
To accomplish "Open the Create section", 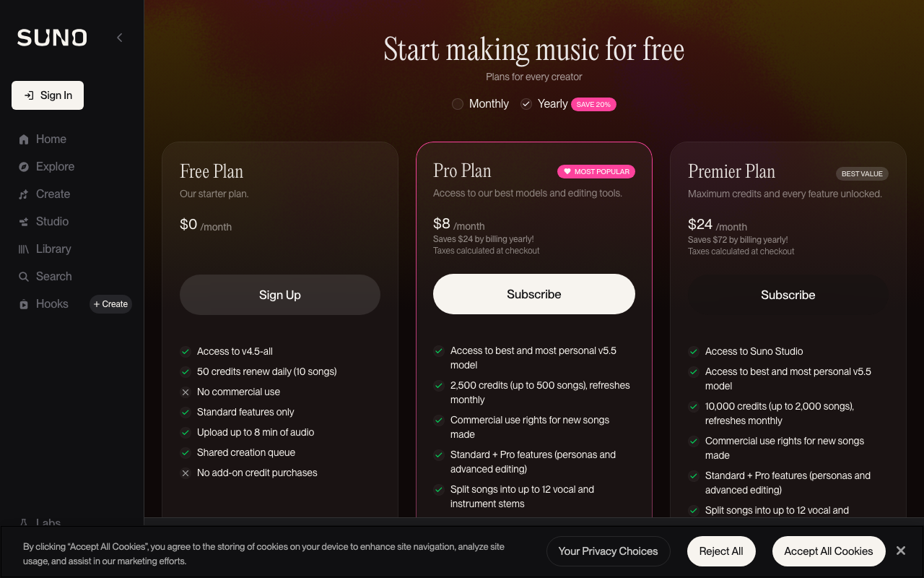I will click(x=51, y=194).
